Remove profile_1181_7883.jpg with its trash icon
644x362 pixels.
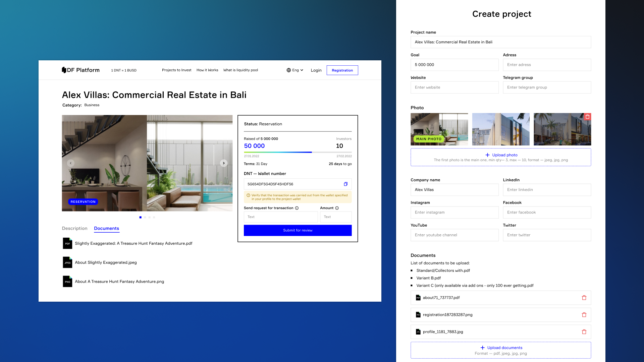click(x=584, y=331)
